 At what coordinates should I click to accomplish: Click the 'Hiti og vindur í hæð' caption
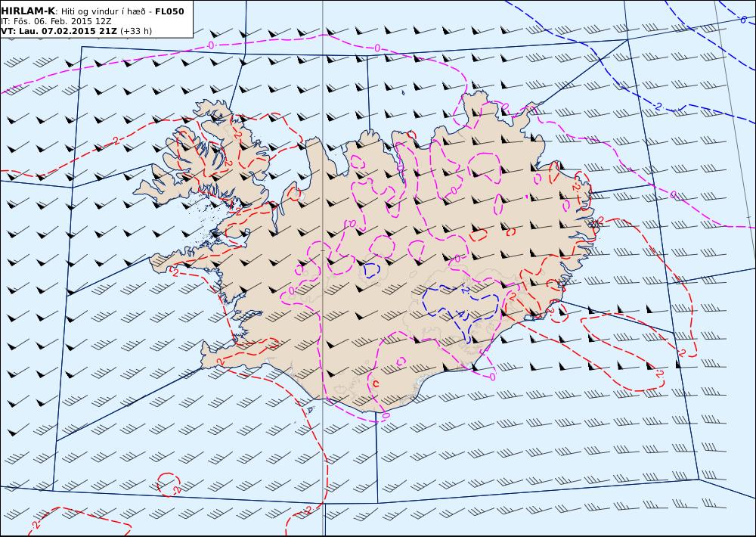[104, 11]
